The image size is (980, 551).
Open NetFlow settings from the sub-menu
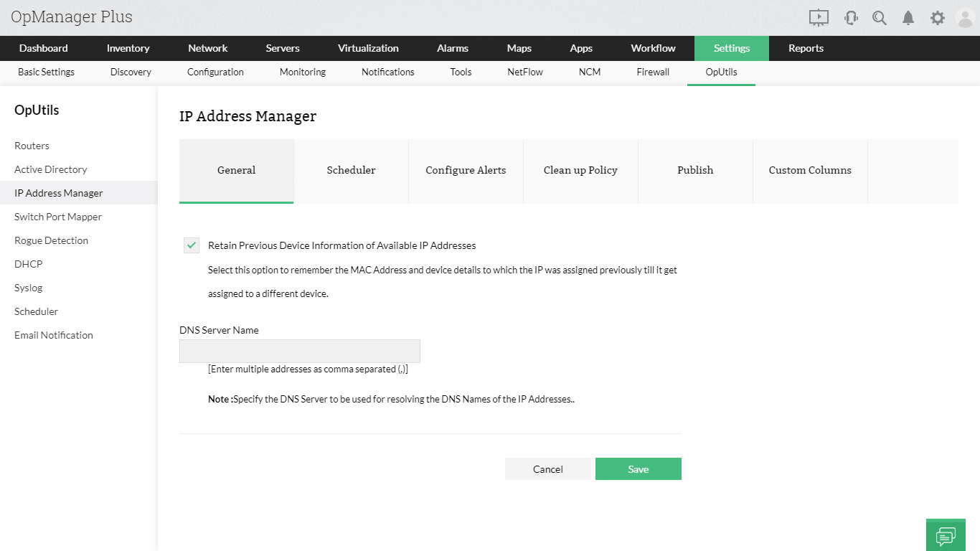tap(524, 72)
